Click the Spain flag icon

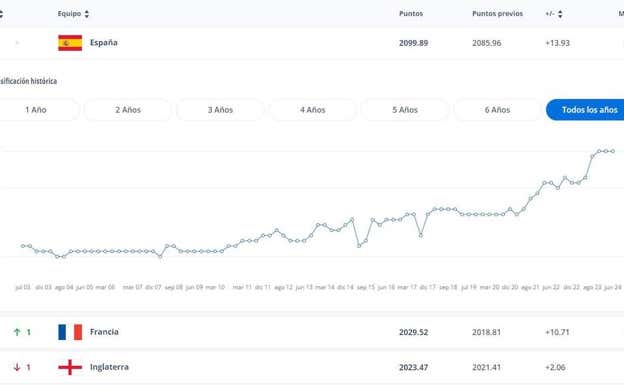(x=70, y=43)
